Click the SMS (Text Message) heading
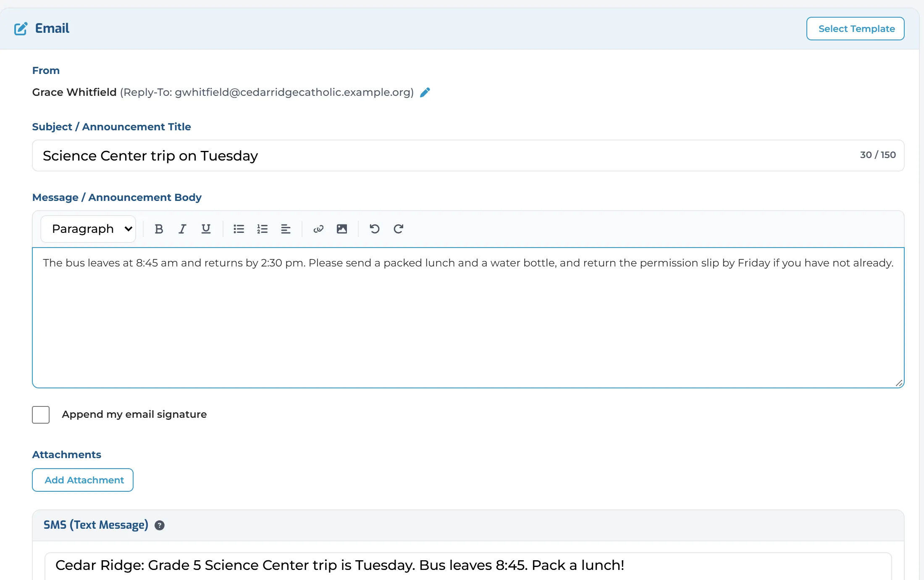The image size is (924, 580). (96, 525)
